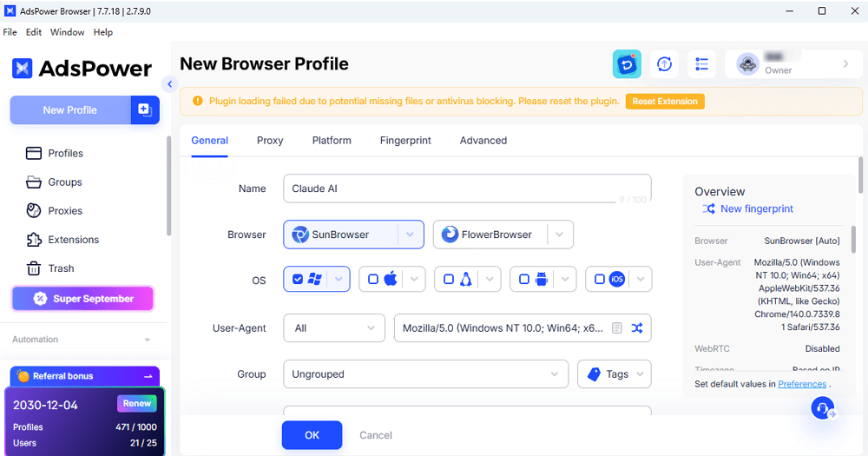Viewport: 868px width, 456px height.
Task: Click the refresh sync icon in header
Action: tap(664, 64)
